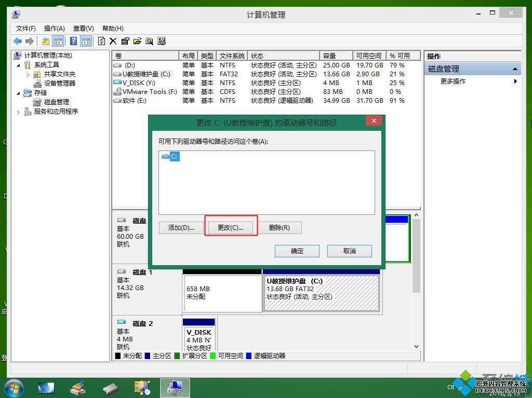Open the 更多操作 submenu arrow
The image size is (532, 398).
515,81
